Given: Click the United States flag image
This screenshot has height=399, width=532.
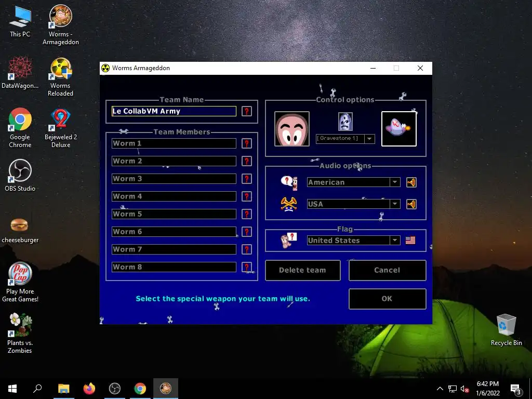Looking at the screenshot, I should click(x=410, y=240).
